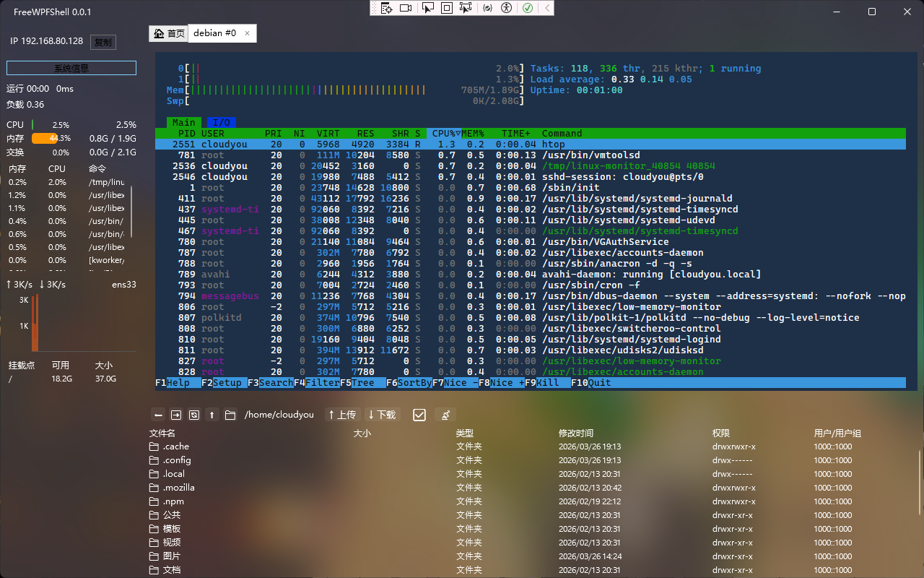This screenshot has height=578, width=924.
Task: Go up to the parent directory
Action: [x=212, y=415]
